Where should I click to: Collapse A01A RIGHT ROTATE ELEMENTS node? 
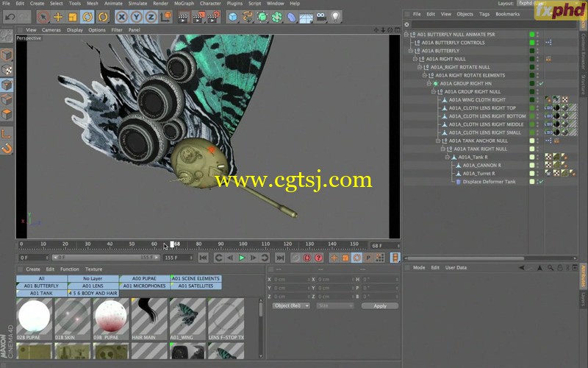coord(425,76)
